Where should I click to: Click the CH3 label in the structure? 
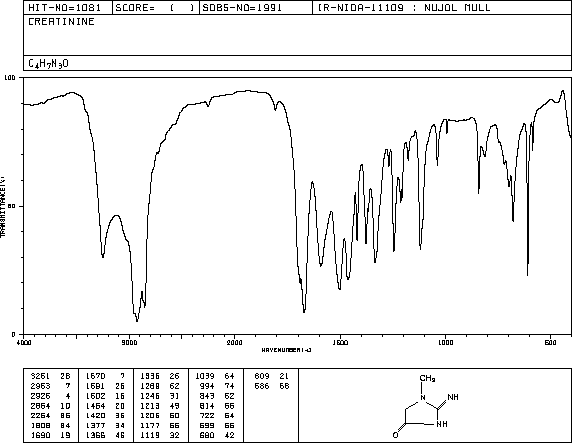click(427, 378)
